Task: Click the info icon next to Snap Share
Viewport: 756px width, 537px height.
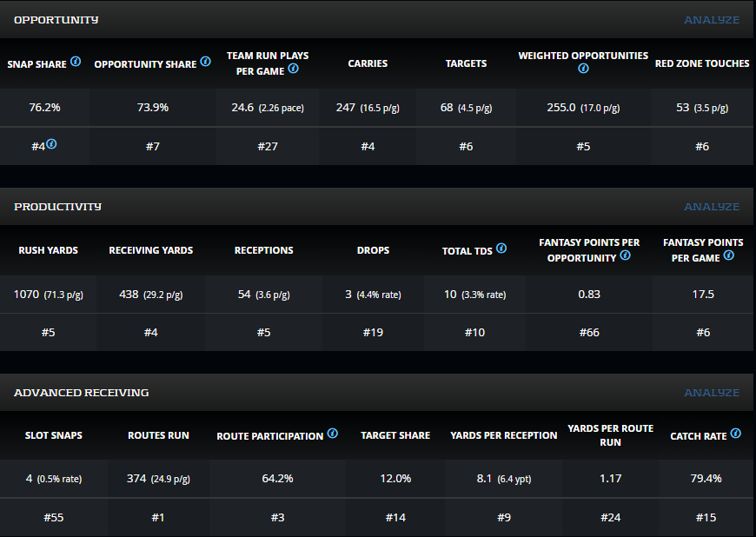Action: pyautogui.click(x=76, y=62)
